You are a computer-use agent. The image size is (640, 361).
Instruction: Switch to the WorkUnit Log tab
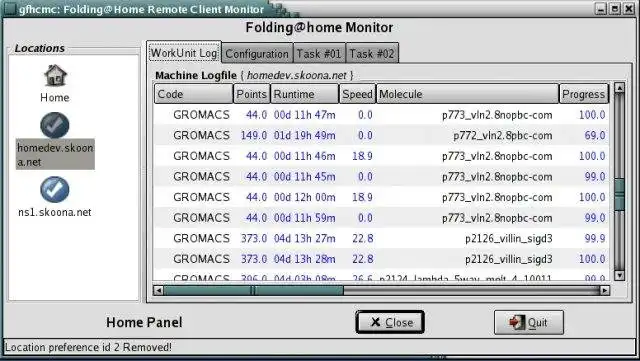pos(184,53)
